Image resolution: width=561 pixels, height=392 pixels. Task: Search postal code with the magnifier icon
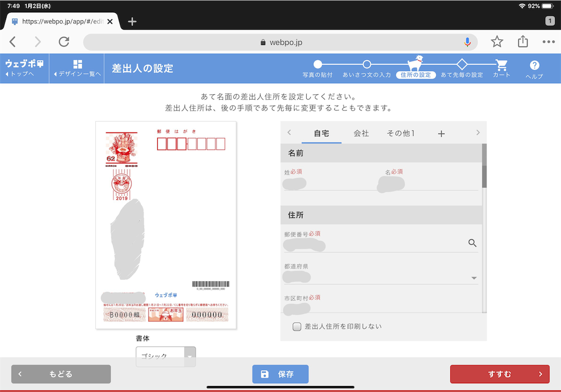click(472, 243)
